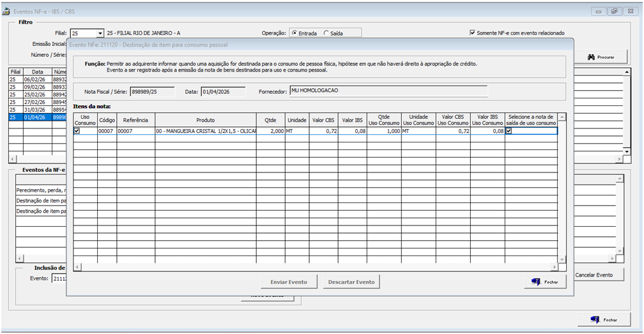Select the Entrada operation radio button
The width and height of the screenshot is (644, 334).
tap(294, 33)
